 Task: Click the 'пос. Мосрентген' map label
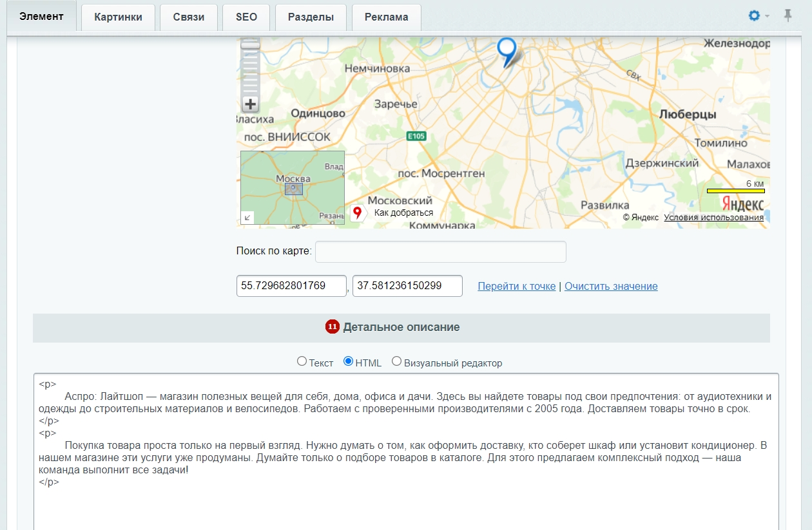441,173
